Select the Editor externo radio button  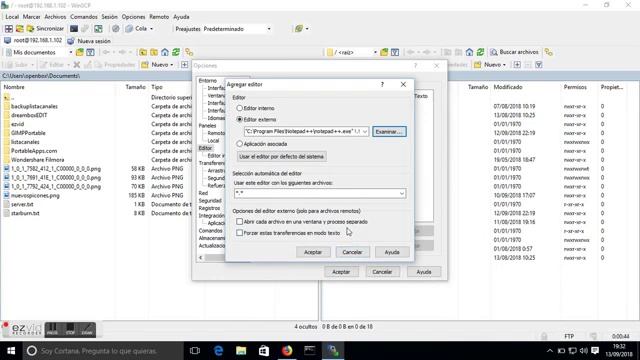[x=240, y=119]
